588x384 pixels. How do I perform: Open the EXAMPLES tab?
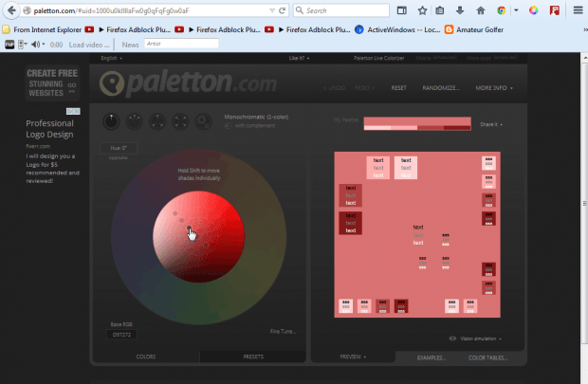tap(432, 357)
